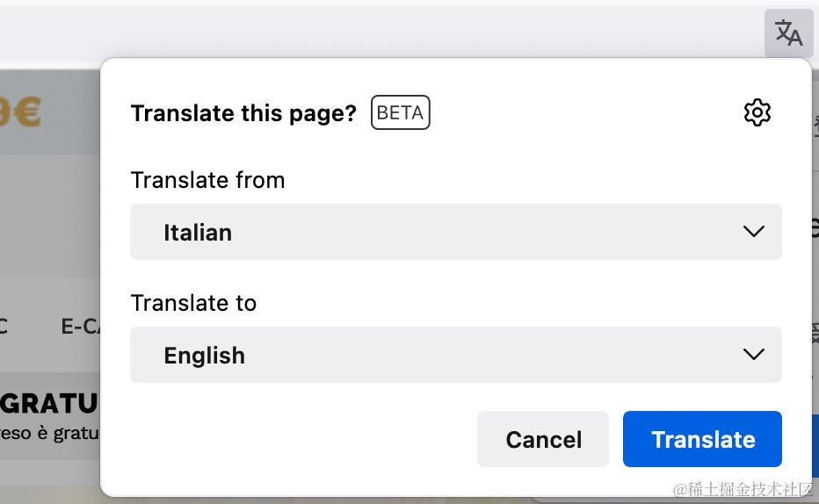Click the chevron arrow beside Italian
Image resolution: width=819 pixels, height=504 pixels.
point(753,232)
